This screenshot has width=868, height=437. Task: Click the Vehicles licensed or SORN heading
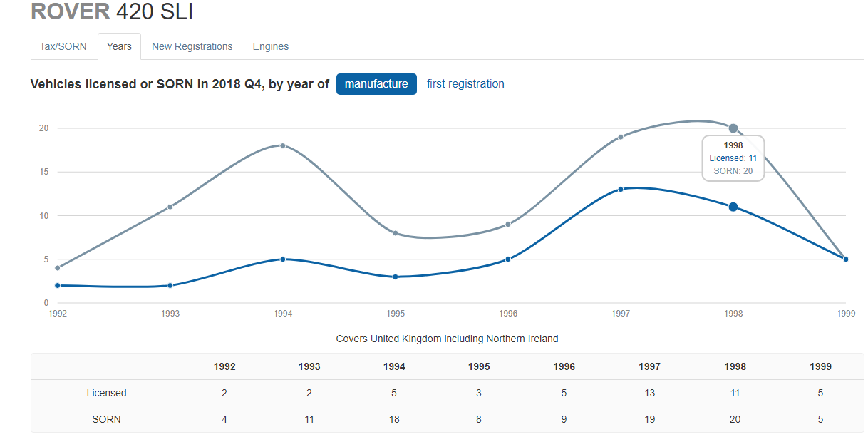pos(180,84)
